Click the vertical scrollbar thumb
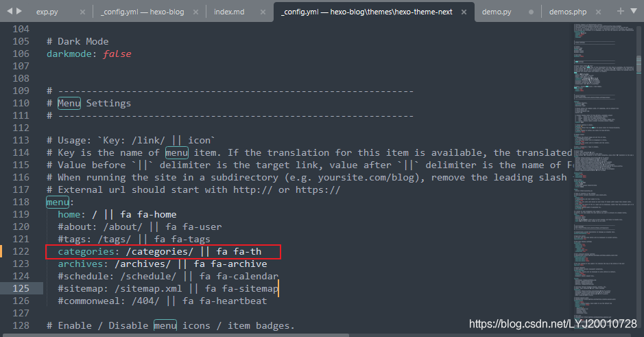 (639, 64)
